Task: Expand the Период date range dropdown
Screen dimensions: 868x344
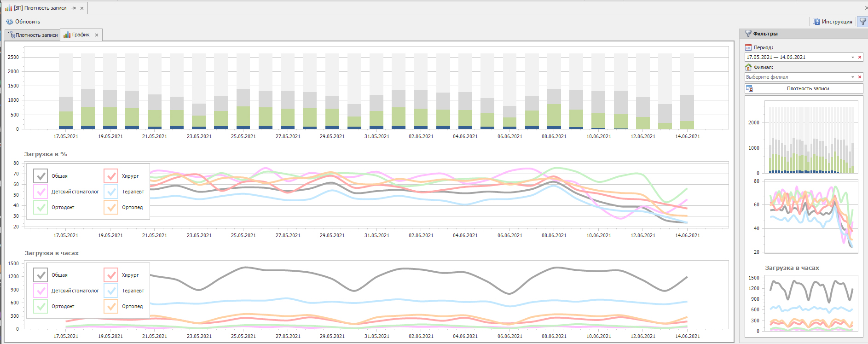Action: [x=852, y=57]
